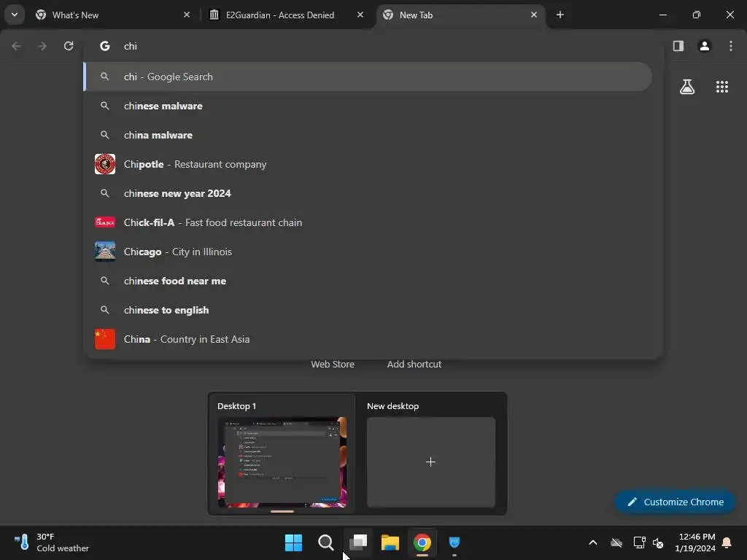Open the Windows Start menu
Viewport: 747px width, 560px height.
[x=293, y=542]
